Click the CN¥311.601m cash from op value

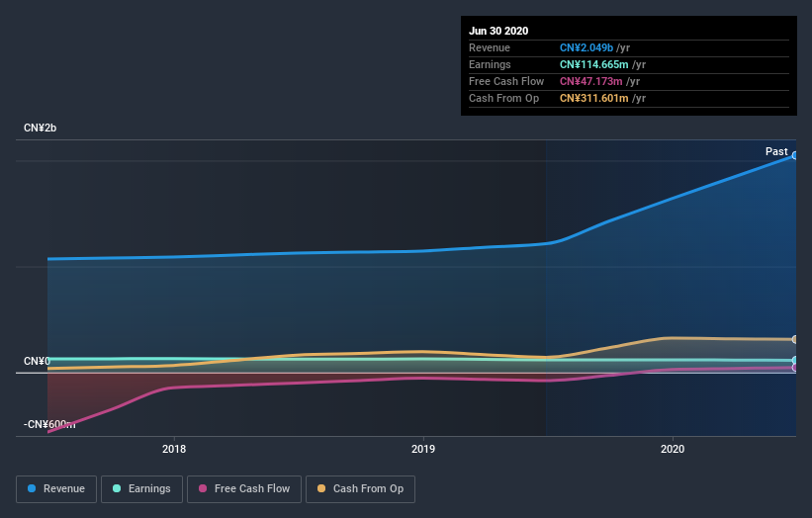(594, 98)
